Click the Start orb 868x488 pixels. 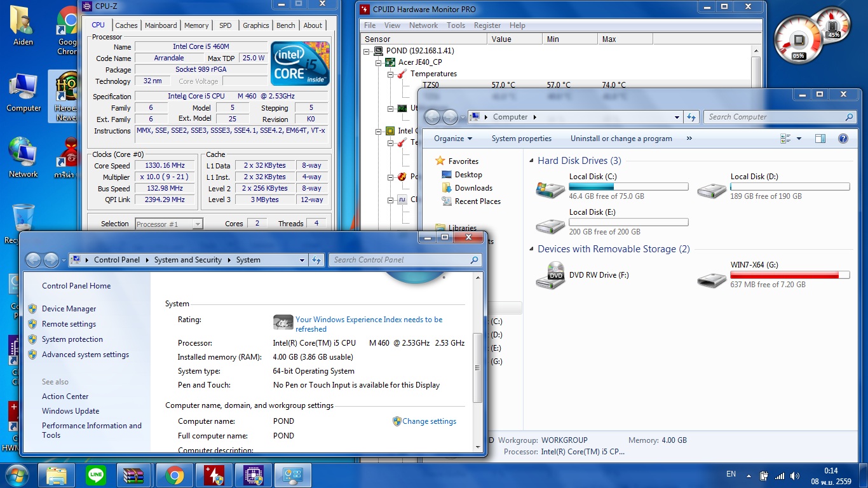pos(17,475)
